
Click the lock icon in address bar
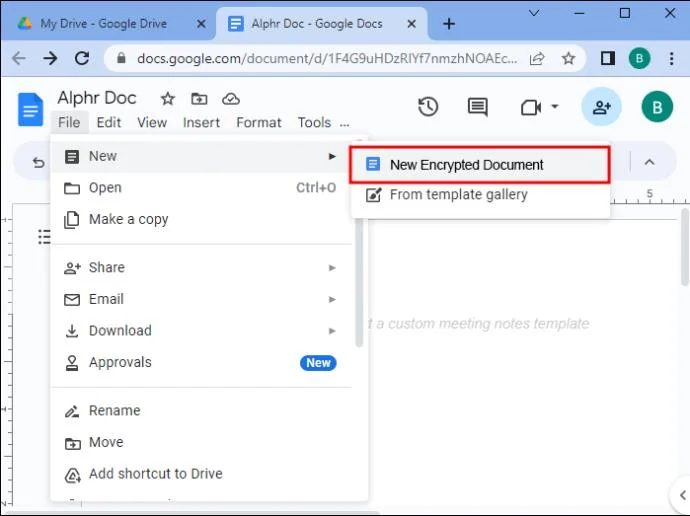(121, 58)
